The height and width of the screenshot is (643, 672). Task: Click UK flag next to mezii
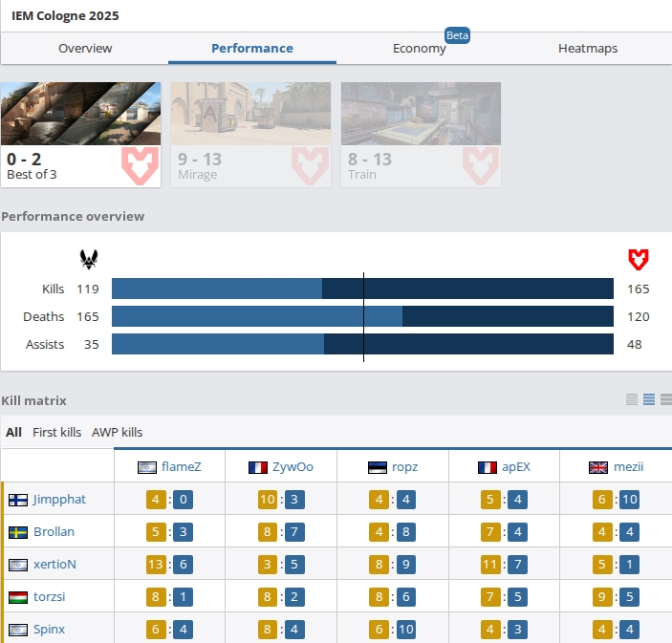point(598,467)
